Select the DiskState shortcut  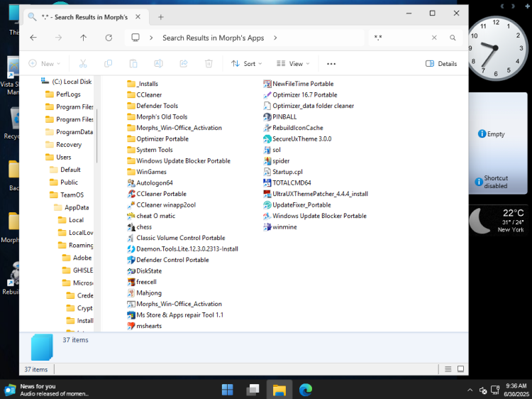(x=145, y=271)
